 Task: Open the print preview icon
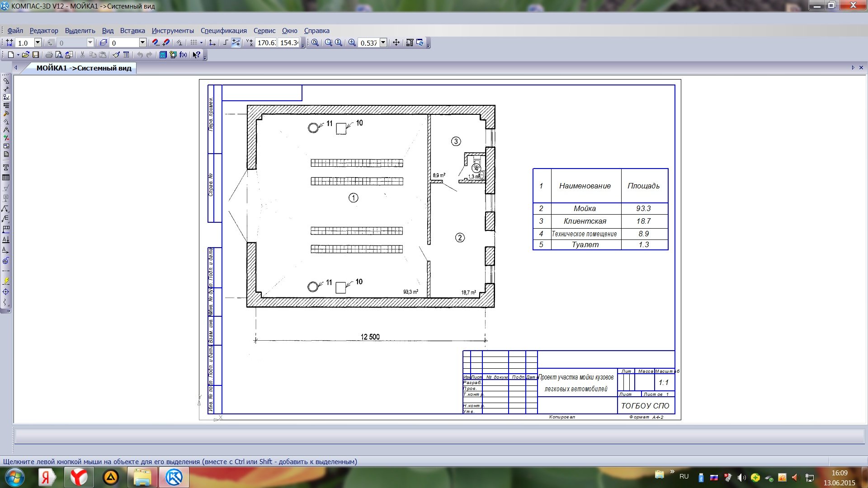click(x=59, y=55)
